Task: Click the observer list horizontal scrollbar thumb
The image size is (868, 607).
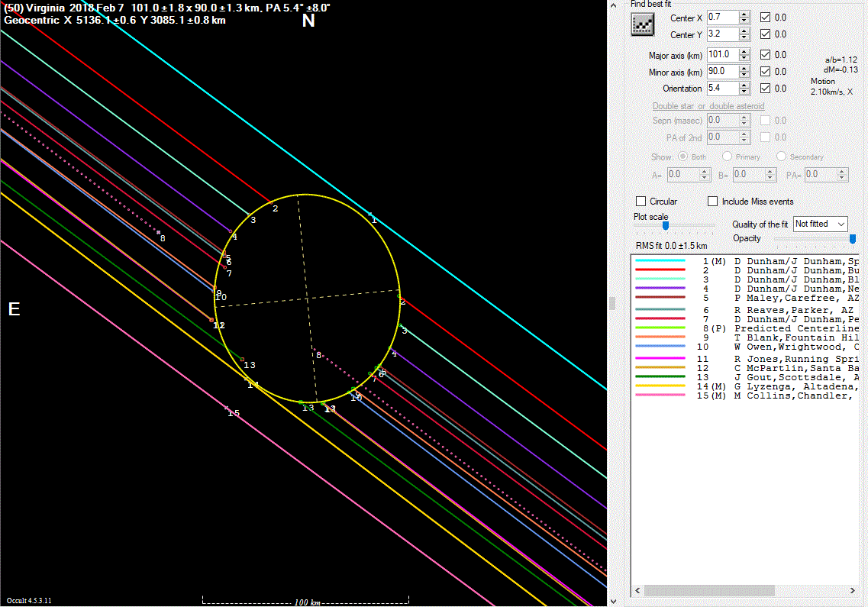Action: pyautogui.click(x=709, y=590)
